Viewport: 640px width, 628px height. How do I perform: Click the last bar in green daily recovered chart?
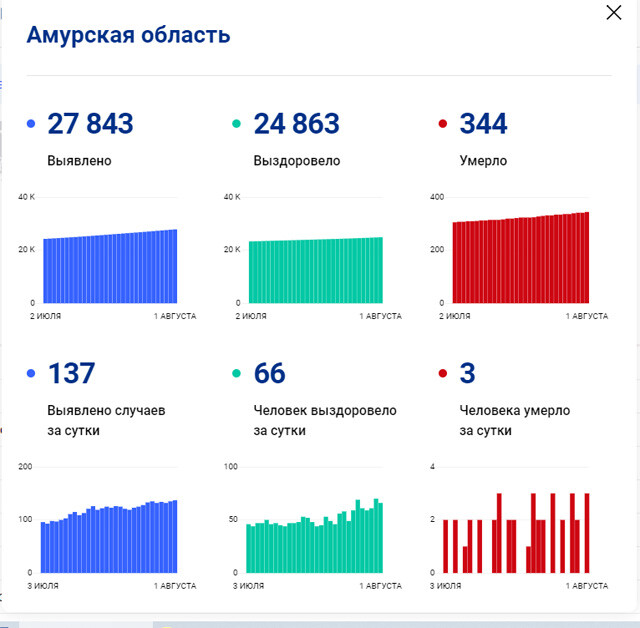[381, 538]
